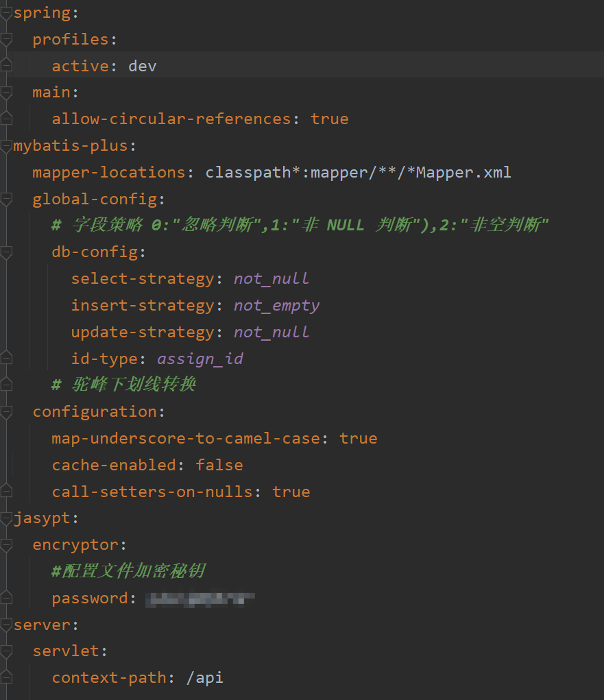The width and height of the screenshot is (604, 700).
Task: Collapse the spring block using its fold marker
Action: (x=6, y=14)
